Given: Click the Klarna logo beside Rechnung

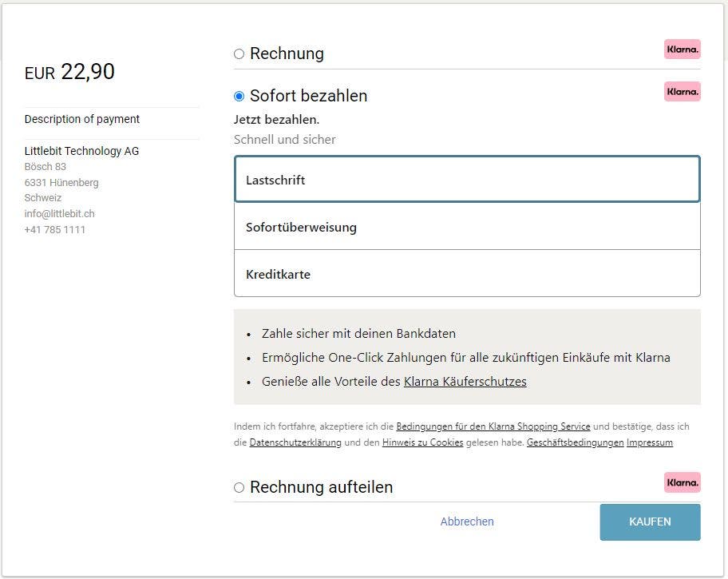Looking at the screenshot, I should coord(682,50).
